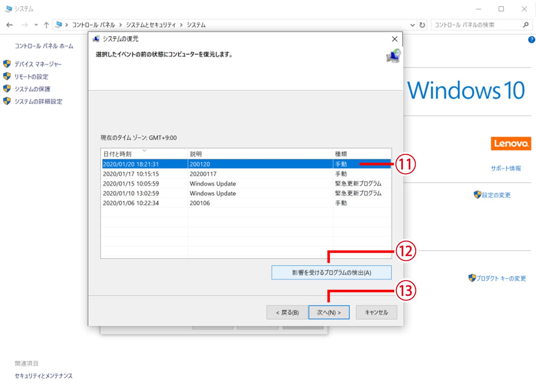The image size is (536, 392).
Task: Open 設定の変更 link
Action: pyautogui.click(x=496, y=195)
